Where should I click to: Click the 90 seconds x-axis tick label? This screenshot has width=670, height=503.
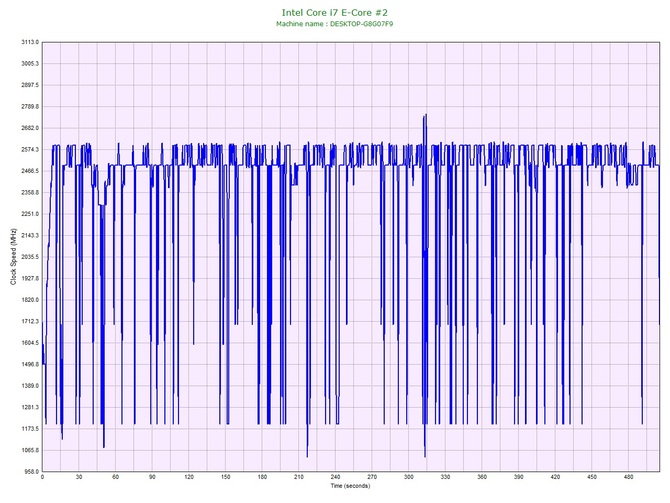[152, 477]
